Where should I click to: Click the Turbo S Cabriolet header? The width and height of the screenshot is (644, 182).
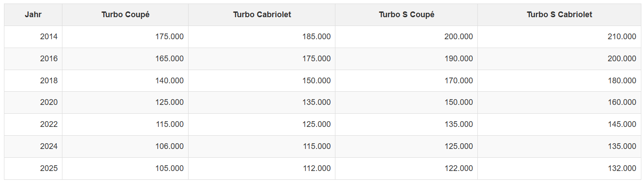(559, 15)
